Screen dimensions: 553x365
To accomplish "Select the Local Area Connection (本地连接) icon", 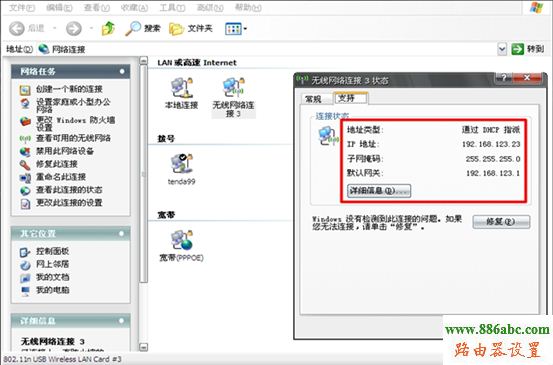I will click(182, 93).
